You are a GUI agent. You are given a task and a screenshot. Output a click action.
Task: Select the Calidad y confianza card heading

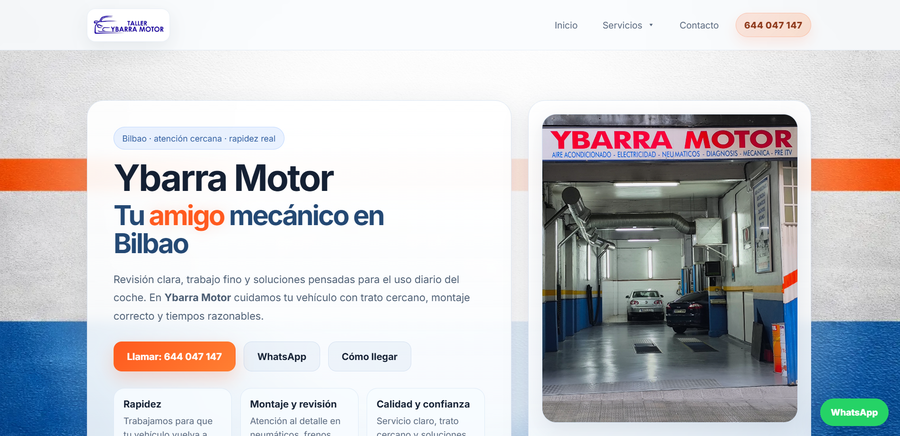pos(423,404)
